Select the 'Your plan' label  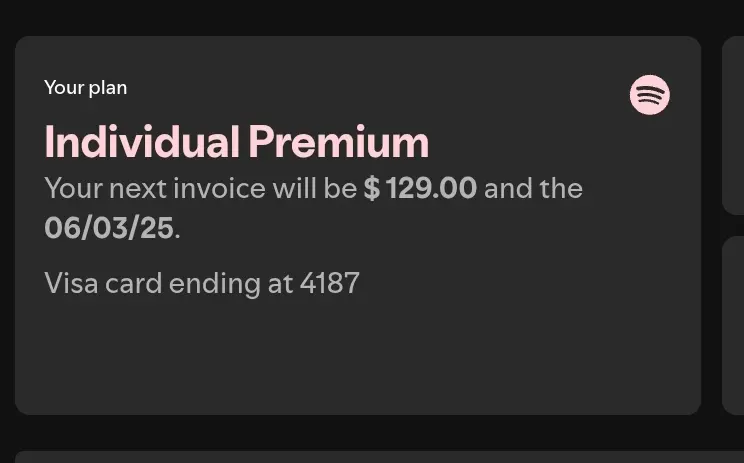click(x=85, y=88)
